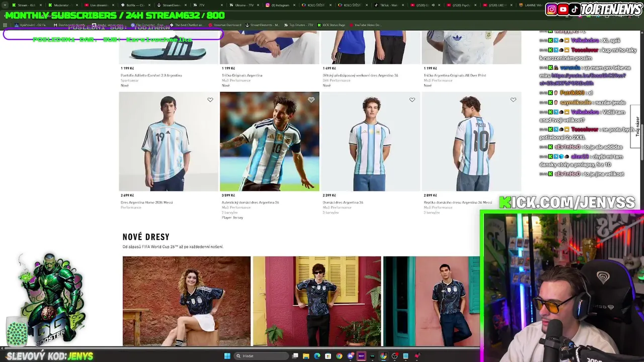Viewport: 644px width, 362px height.
Task: Open the Domácí dres Argentina 26 product image
Action: point(370,141)
